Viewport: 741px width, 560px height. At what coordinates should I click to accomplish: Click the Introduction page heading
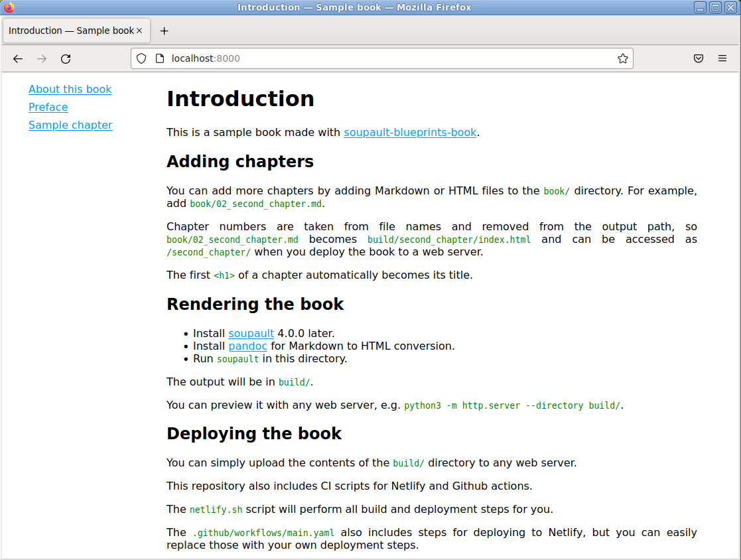pos(240,98)
